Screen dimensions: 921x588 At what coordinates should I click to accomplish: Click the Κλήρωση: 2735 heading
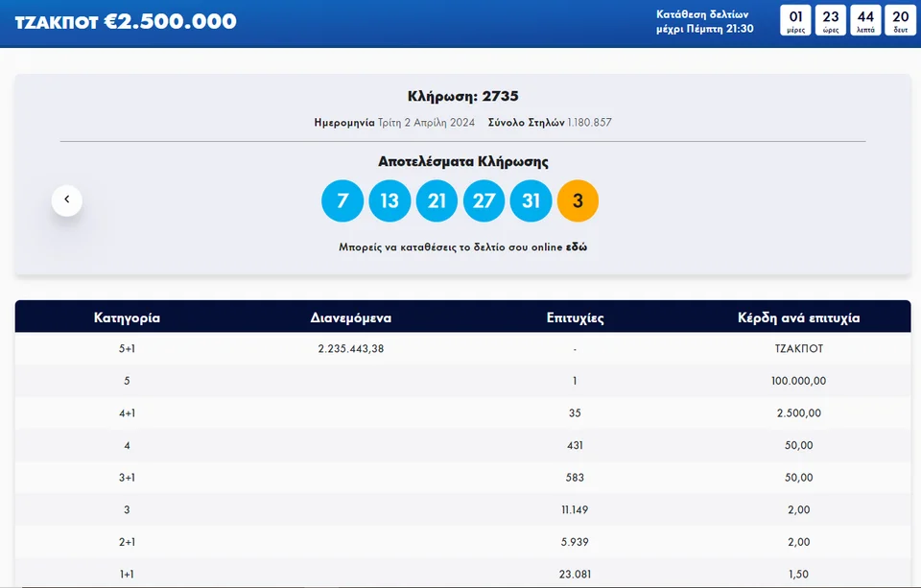(x=462, y=96)
